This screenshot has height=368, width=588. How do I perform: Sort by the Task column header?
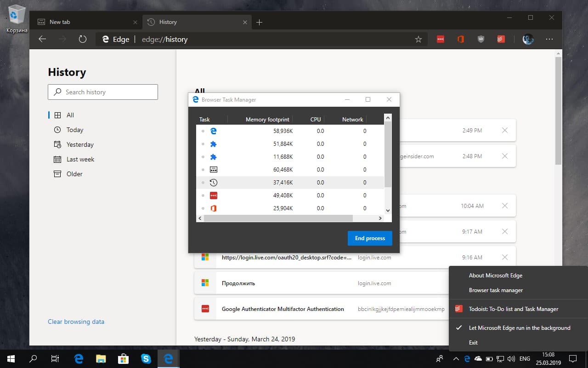(x=204, y=120)
